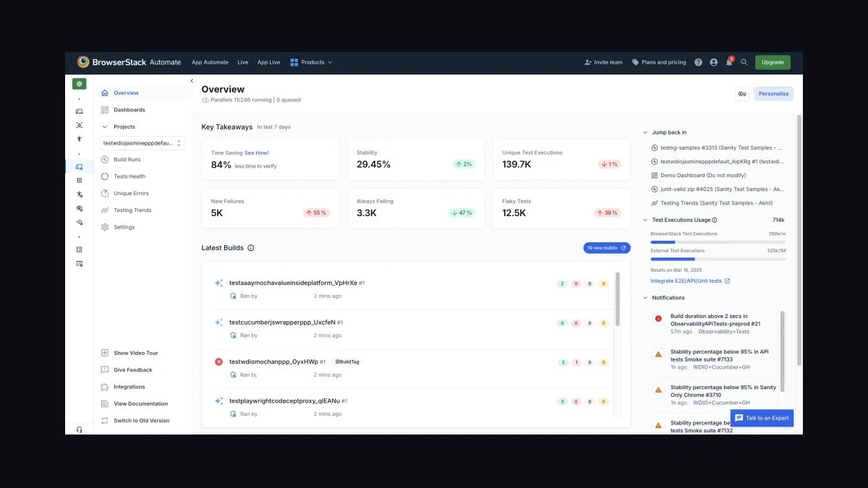Load the 19 new builds button
Screen dimensions: 868x488
607,248
